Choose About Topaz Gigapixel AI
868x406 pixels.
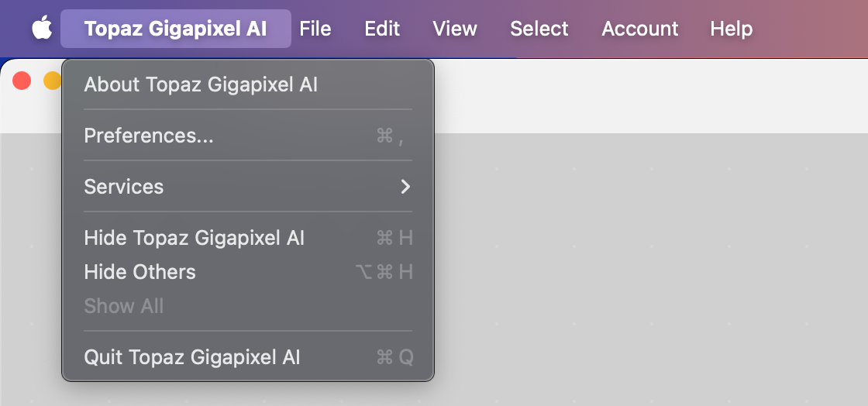[248, 85]
